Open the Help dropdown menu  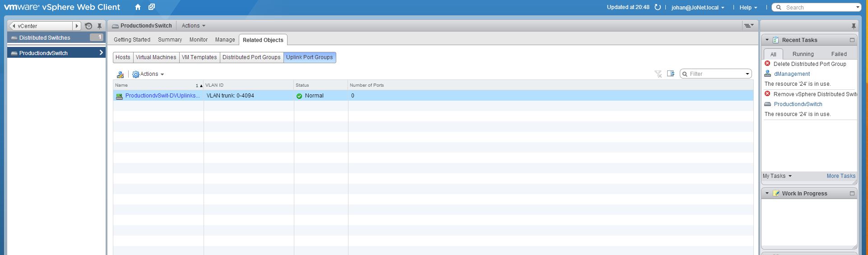coord(748,7)
